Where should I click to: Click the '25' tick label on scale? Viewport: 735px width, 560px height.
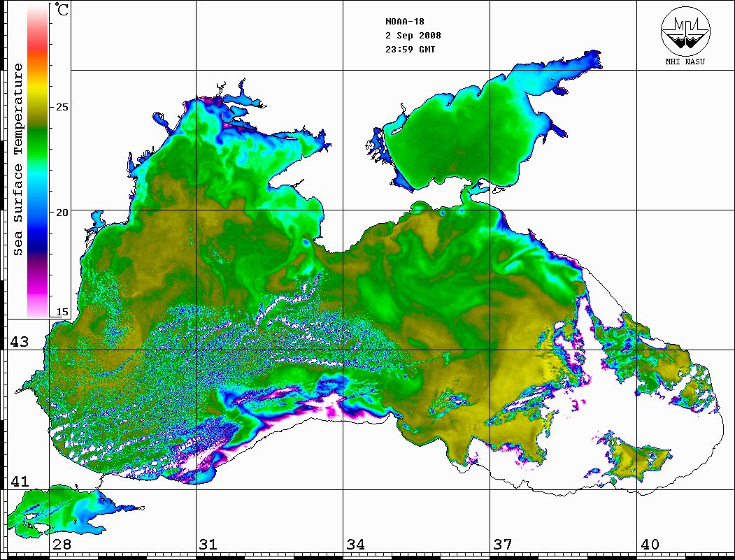(62, 107)
